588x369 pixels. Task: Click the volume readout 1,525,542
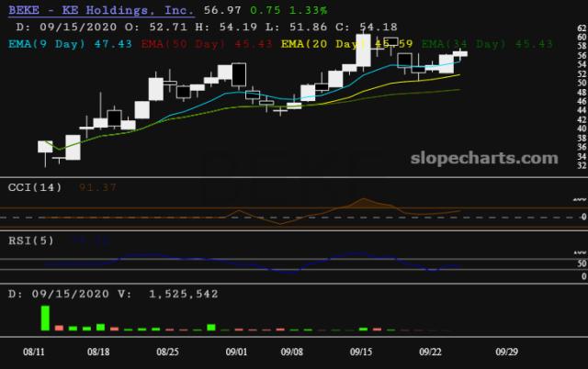tap(184, 294)
